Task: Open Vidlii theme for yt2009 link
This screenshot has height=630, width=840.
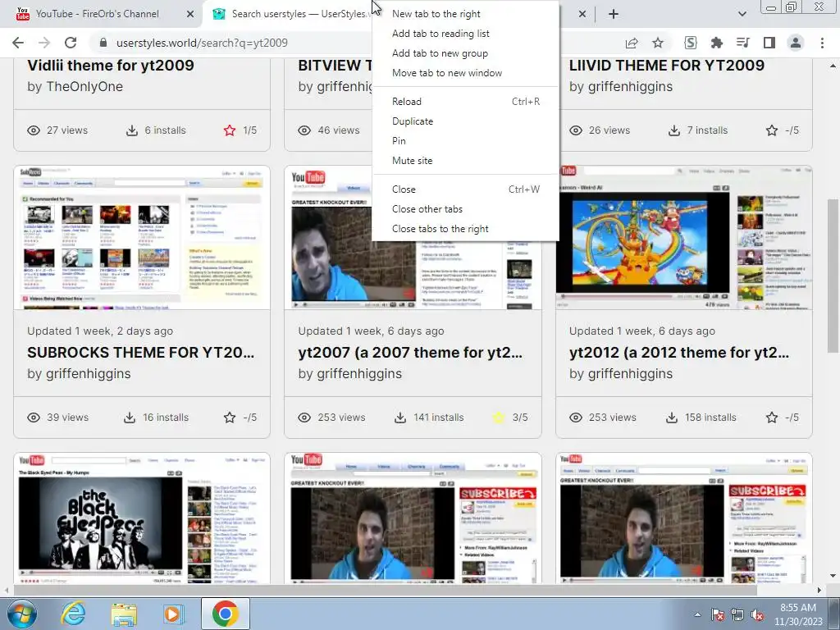Action: point(111,66)
